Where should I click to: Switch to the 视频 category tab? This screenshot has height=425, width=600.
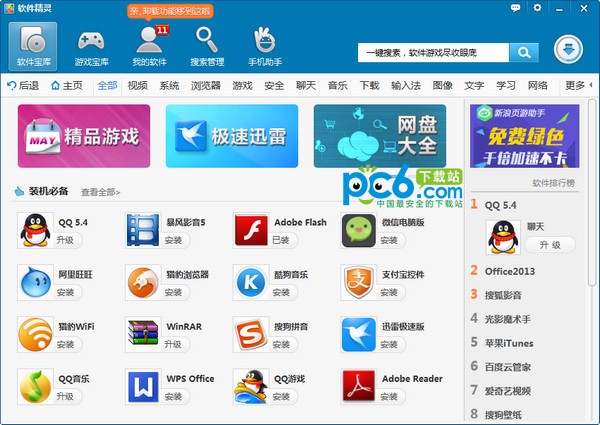137,85
